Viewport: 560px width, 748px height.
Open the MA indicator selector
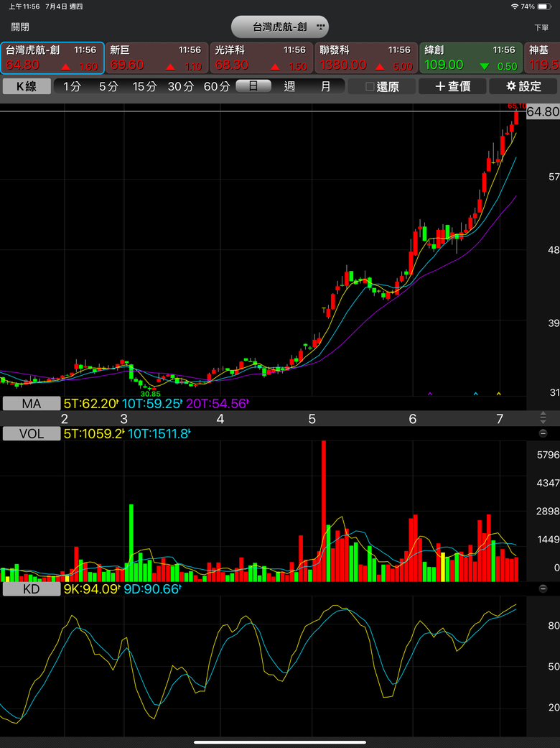point(32,404)
